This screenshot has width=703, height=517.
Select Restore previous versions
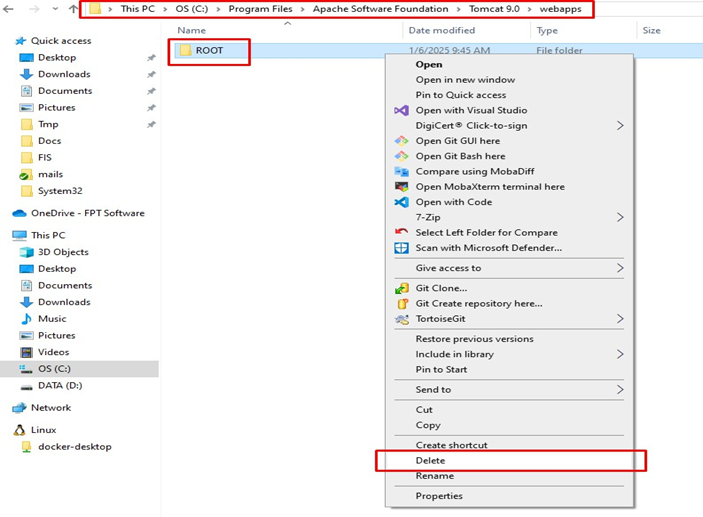point(510,339)
